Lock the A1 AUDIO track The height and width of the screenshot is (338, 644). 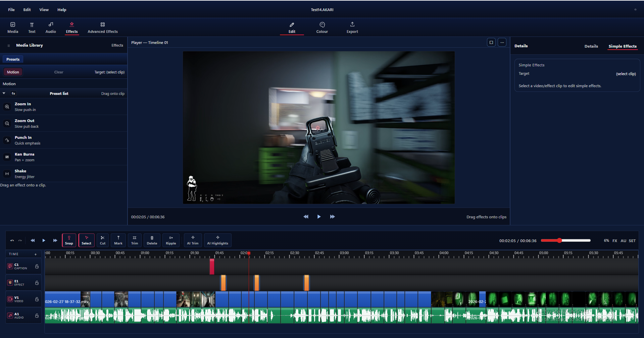pyautogui.click(x=37, y=315)
